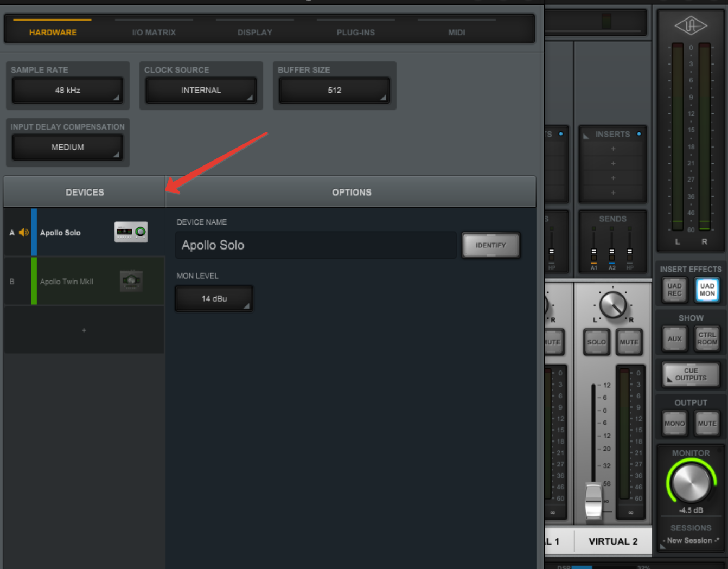Add a plug-in in the fourth INSERTS slot

pos(613,193)
